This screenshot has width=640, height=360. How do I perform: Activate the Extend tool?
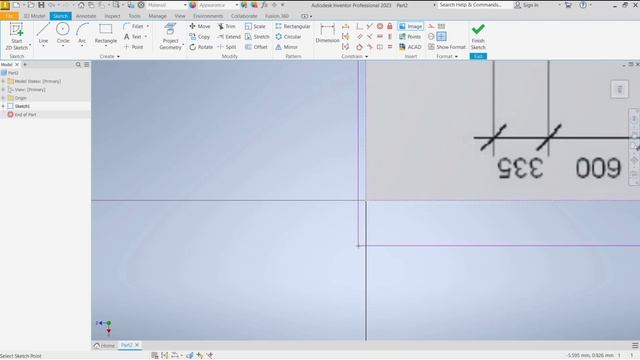pyautogui.click(x=229, y=37)
